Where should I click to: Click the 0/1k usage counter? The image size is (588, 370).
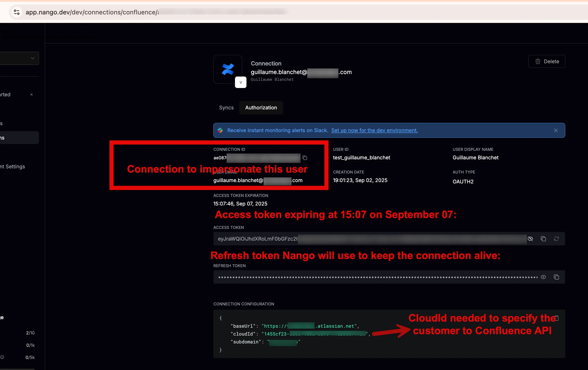tap(30, 345)
